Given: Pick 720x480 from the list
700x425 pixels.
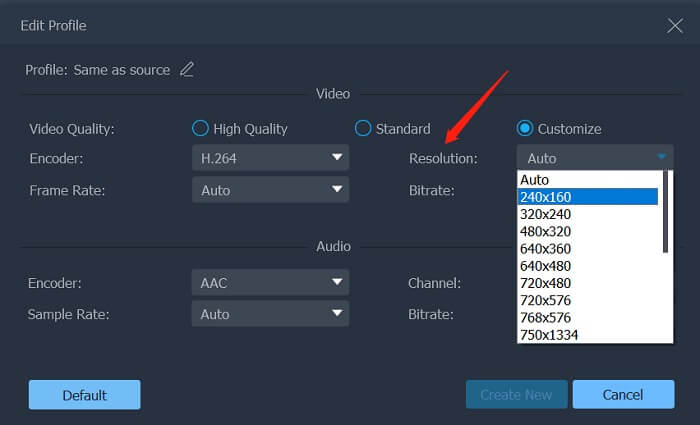Looking at the screenshot, I should (588, 283).
